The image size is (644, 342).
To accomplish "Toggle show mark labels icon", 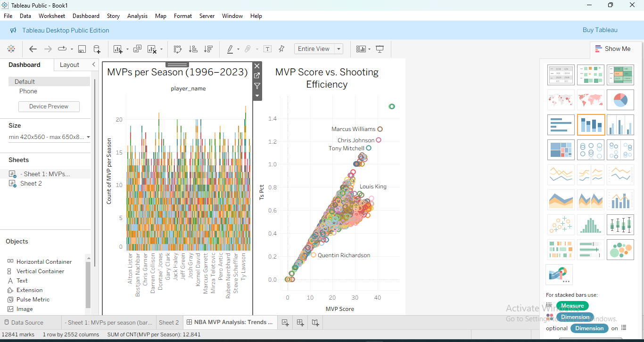I will pyautogui.click(x=267, y=49).
